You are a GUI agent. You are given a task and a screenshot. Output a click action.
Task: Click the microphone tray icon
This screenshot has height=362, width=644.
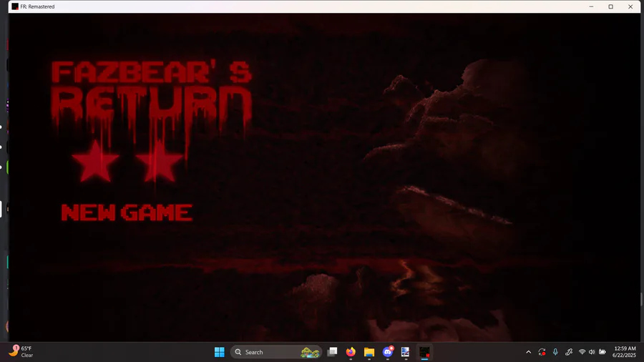click(x=555, y=352)
